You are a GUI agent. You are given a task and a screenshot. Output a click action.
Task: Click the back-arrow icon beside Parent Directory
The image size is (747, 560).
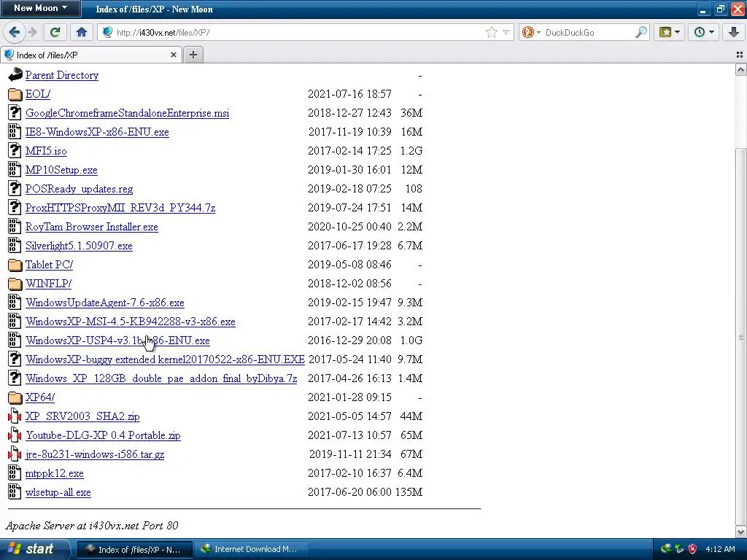coord(15,75)
